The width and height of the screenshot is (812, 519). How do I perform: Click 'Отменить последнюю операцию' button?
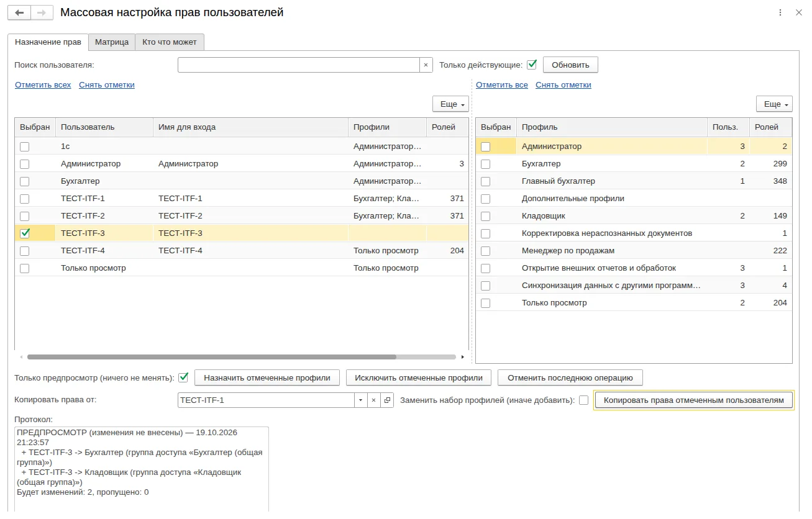click(x=570, y=377)
